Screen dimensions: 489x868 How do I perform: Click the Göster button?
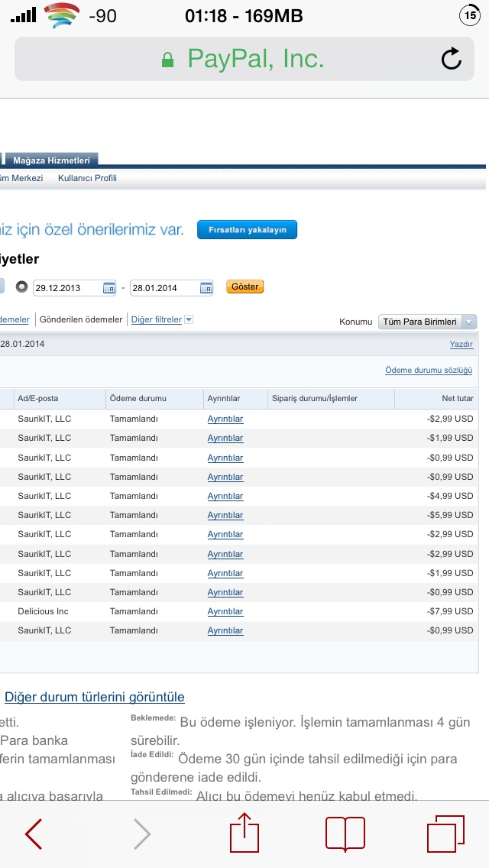[x=244, y=287]
